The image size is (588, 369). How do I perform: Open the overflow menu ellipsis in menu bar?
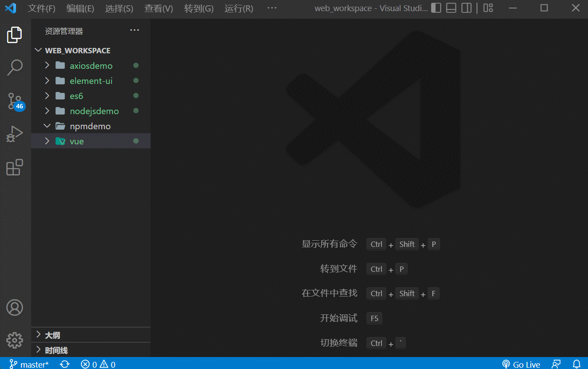272,8
